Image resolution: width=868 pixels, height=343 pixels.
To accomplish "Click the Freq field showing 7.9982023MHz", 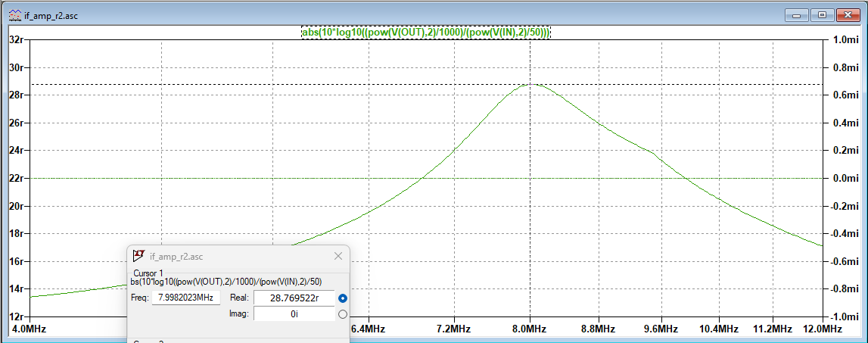I will pos(186,298).
